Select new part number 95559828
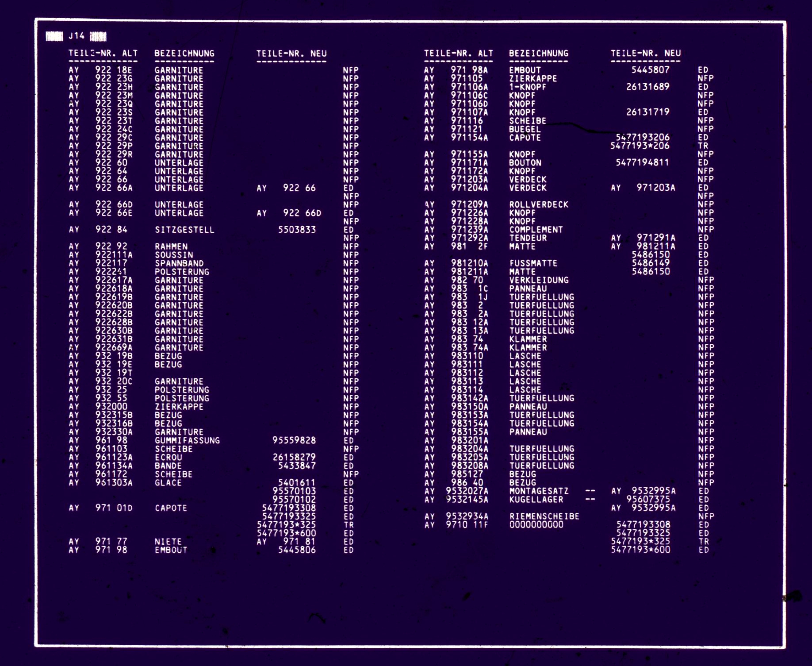This screenshot has width=812, height=666. click(295, 441)
